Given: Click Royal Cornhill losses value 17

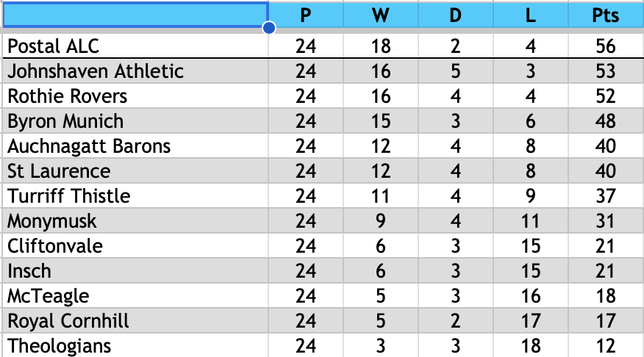Looking at the screenshot, I should (531, 321).
